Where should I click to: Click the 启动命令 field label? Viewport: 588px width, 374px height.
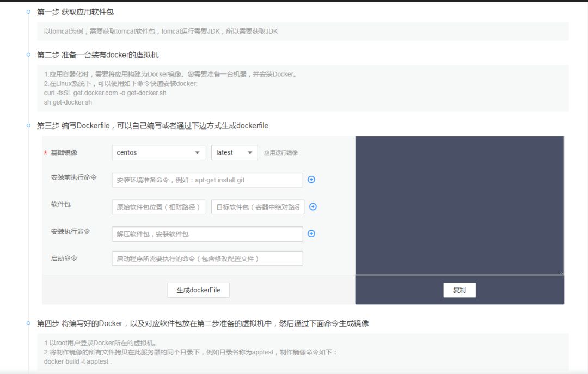(x=64, y=259)
